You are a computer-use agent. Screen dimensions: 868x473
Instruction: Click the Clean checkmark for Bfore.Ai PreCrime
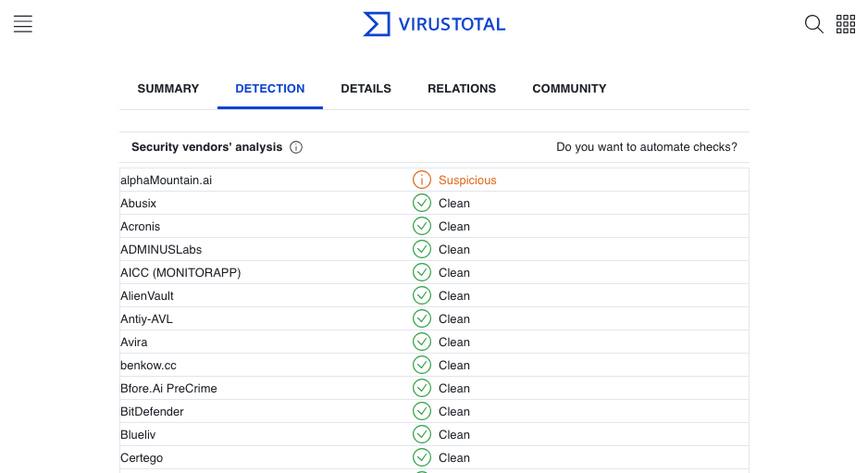tap(422, 388)
